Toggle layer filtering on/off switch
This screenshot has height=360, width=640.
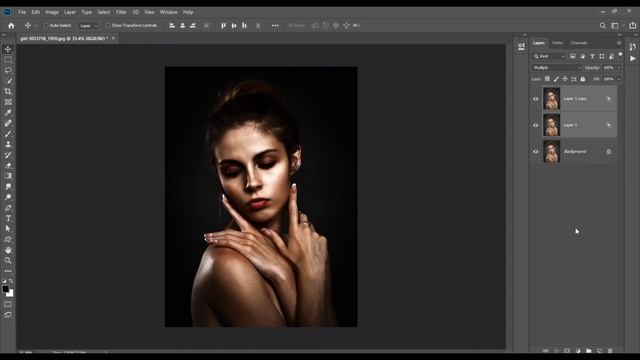pos(620,54)
